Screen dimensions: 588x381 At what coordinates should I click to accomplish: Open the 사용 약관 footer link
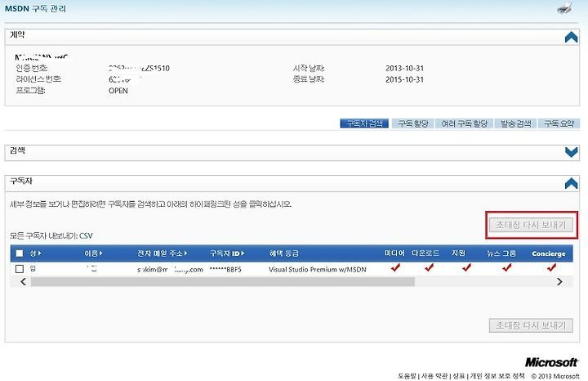pos(434,376)
